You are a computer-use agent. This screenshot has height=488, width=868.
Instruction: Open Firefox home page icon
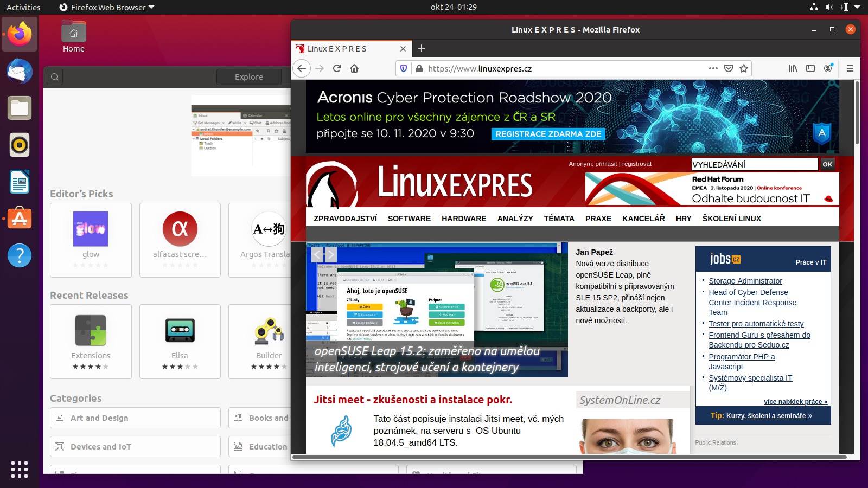coord(354,68)
